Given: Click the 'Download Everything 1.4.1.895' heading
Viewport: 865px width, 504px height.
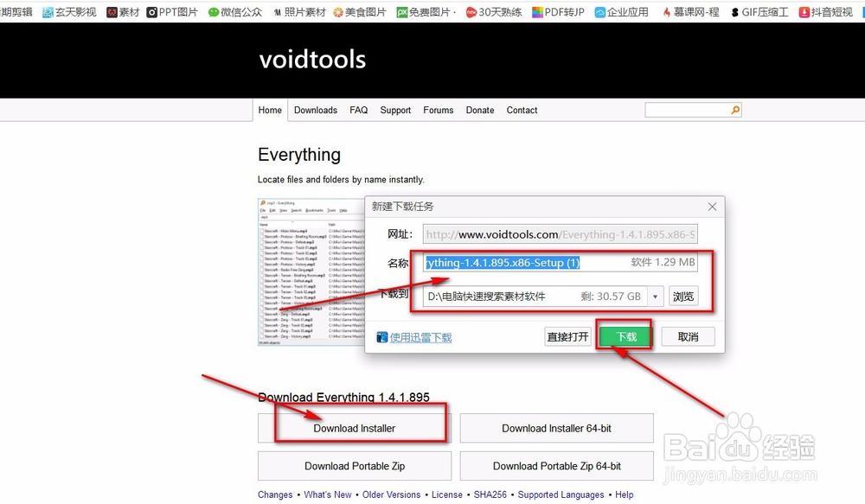Looking at the screenshot, I should pos(343,397).
